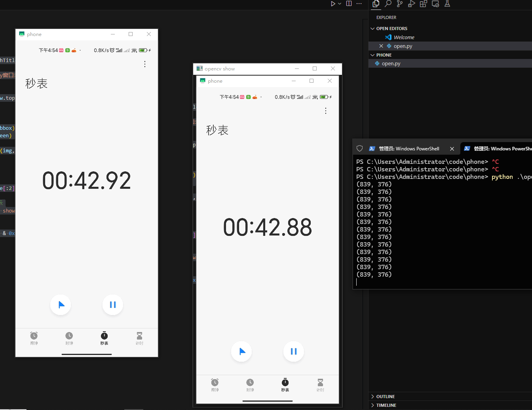Click the three-dot menu in opencv show image
This screenshot has height=410, width=532.
(326, 111)
